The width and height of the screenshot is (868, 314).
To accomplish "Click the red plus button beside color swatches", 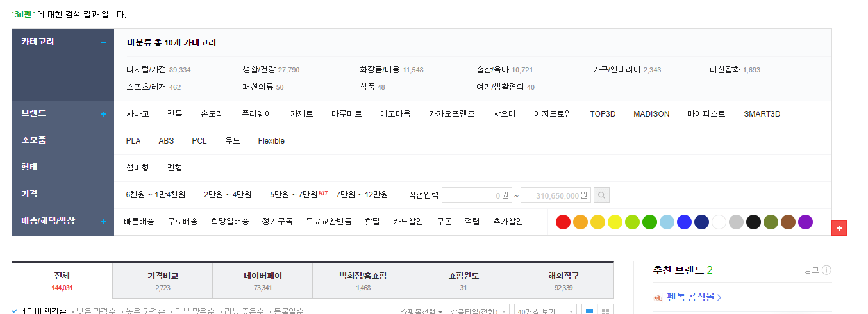I will pyautogui.click(x=839, y=227).
